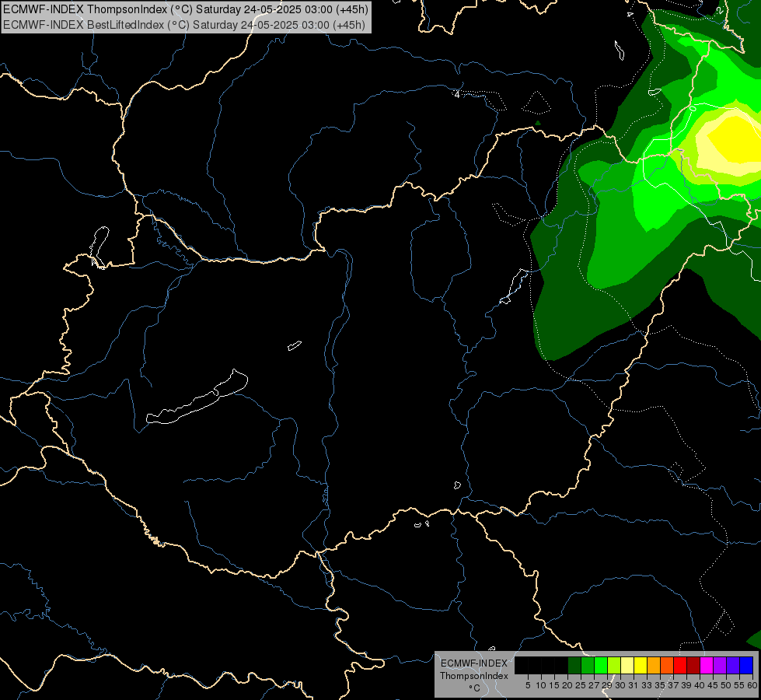Click the violet 50-55 legend swatch
The height and width of the screenshot is (700, 761).
click(733, 665)
